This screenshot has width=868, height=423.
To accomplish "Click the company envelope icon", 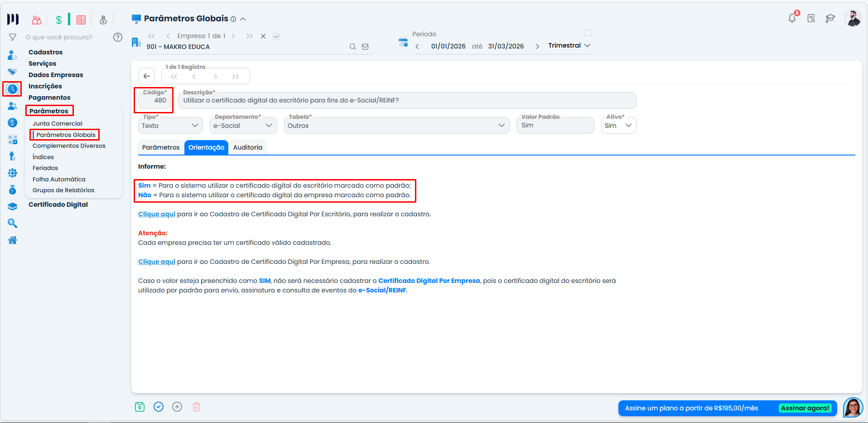I will (365, 47).
